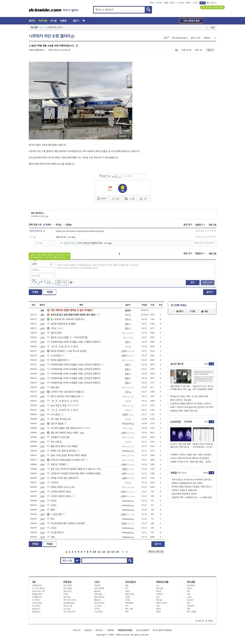Open the 제목+내용 search type dropdown
Screen dimensions: 245x644
click(x=70, y=560)
